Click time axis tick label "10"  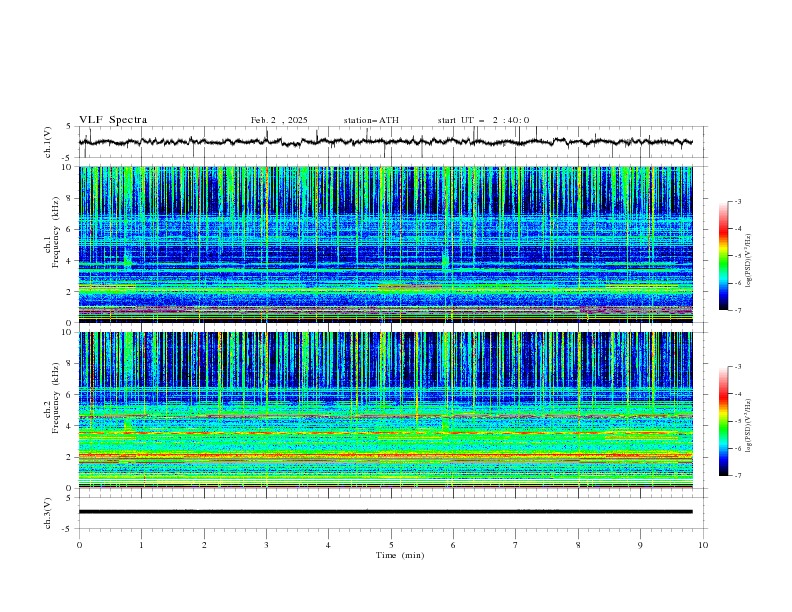click(703, 545)
